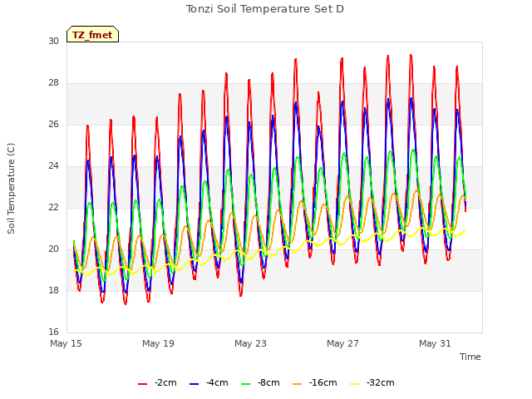532x399 pixels.
Task: Select the -32cm legend label
Action: [381, 382]
